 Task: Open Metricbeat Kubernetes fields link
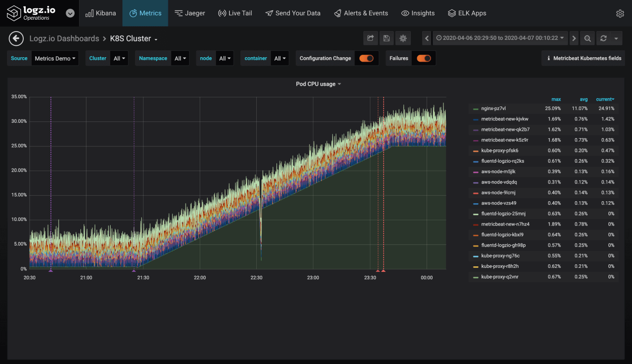click(x=584, y=58)
